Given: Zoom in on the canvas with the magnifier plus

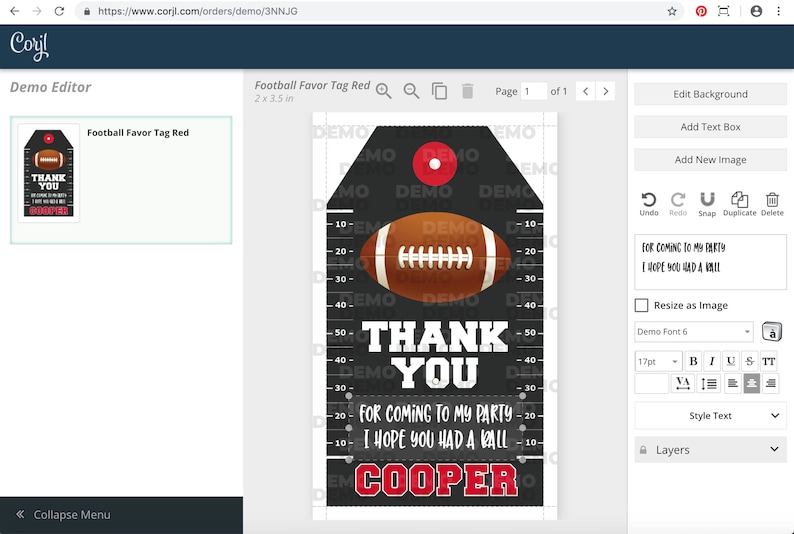Looking at the screenshot, I should point(383,91).
